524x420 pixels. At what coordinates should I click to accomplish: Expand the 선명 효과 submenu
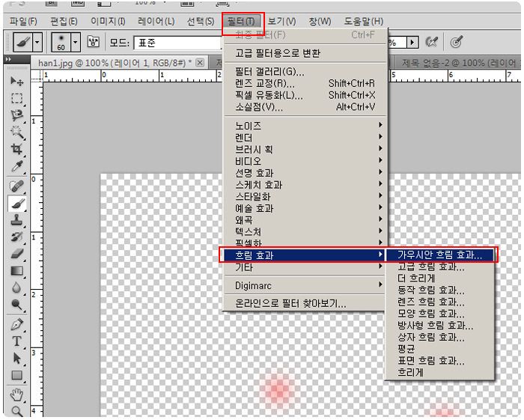[x=305, y=173]
